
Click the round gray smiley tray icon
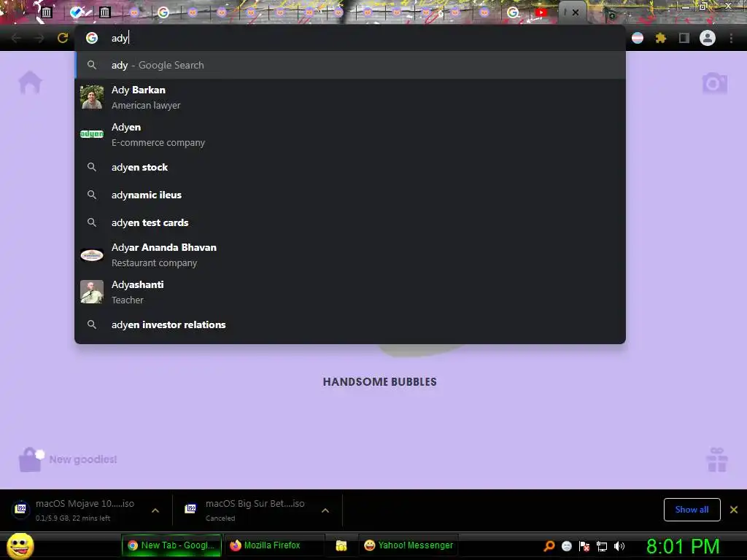566,546
